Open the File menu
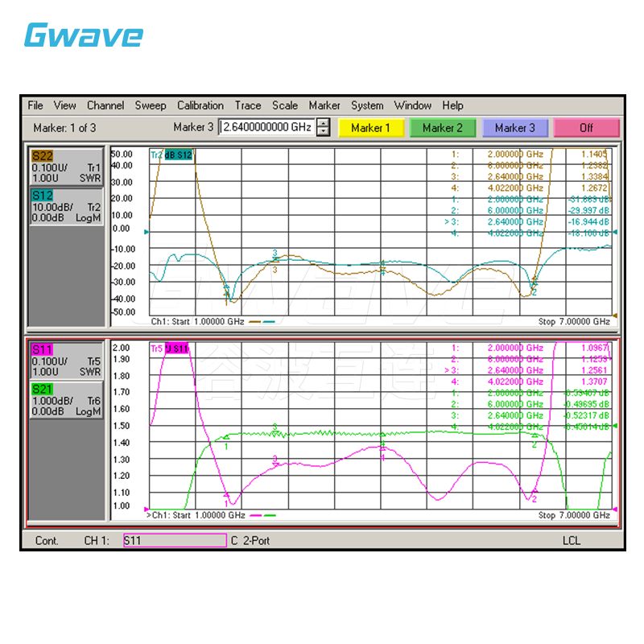 tap(35, 105)
